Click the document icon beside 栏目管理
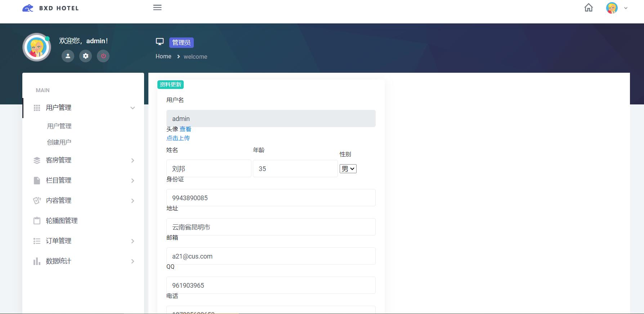 37,180
